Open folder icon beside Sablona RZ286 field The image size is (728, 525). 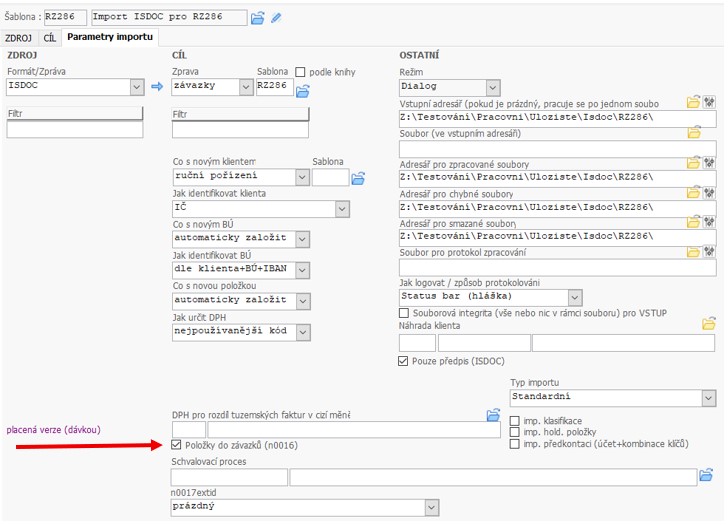302,91
